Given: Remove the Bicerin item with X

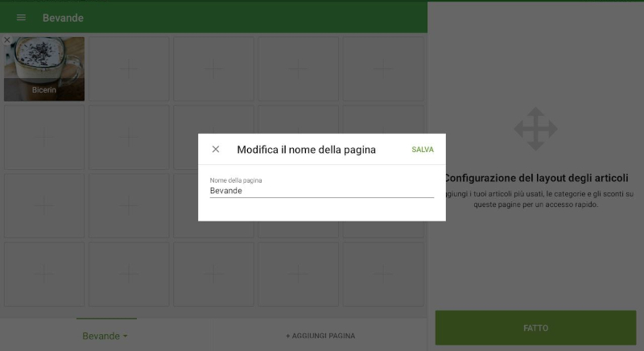Looking at the screenshot, I should pos(7,40).
